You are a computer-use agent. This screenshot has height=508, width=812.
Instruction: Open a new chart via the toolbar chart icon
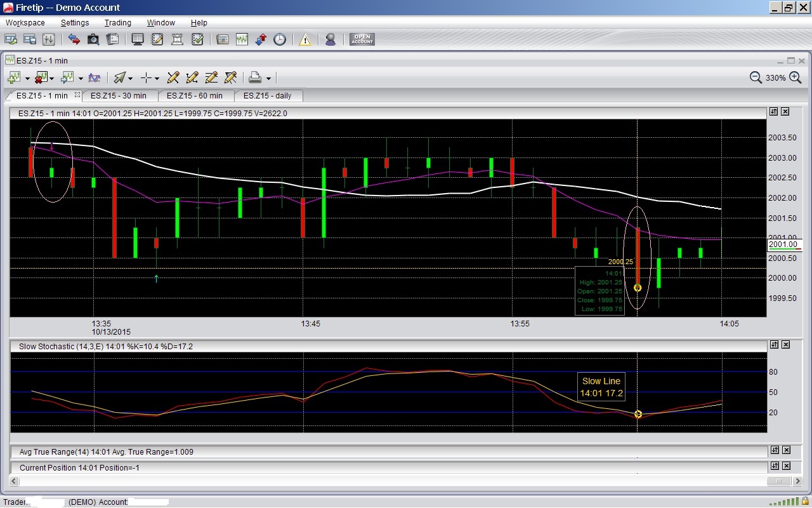tap(242, 39)
